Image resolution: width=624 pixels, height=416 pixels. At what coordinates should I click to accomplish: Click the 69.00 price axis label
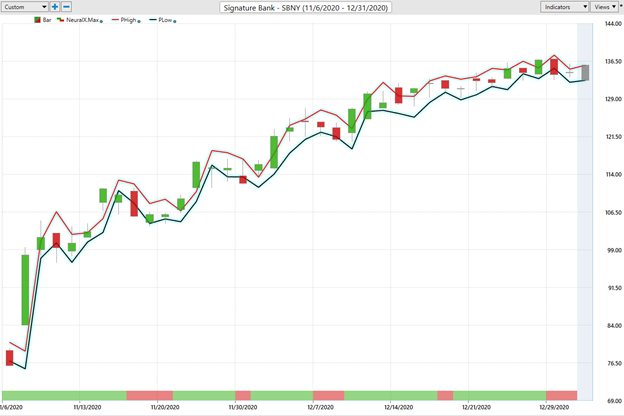click(x=613, y=401)
